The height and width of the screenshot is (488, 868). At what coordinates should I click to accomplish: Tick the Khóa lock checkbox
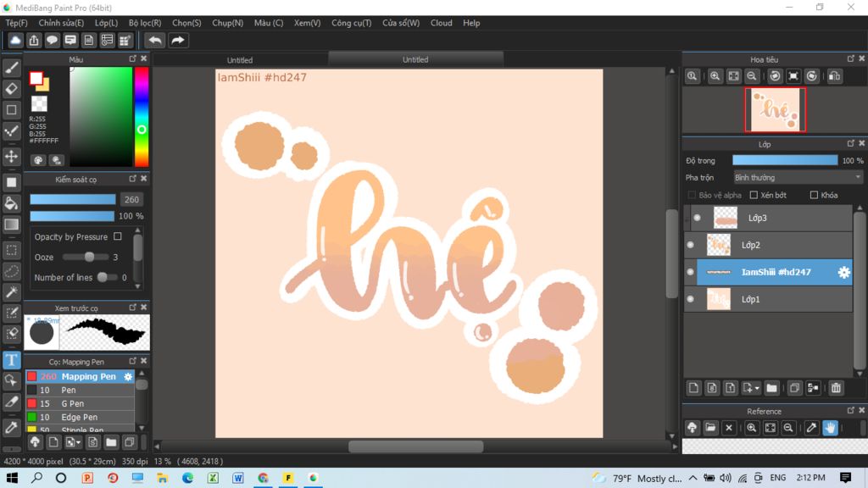pyautogui.click(x=814, y=195)
